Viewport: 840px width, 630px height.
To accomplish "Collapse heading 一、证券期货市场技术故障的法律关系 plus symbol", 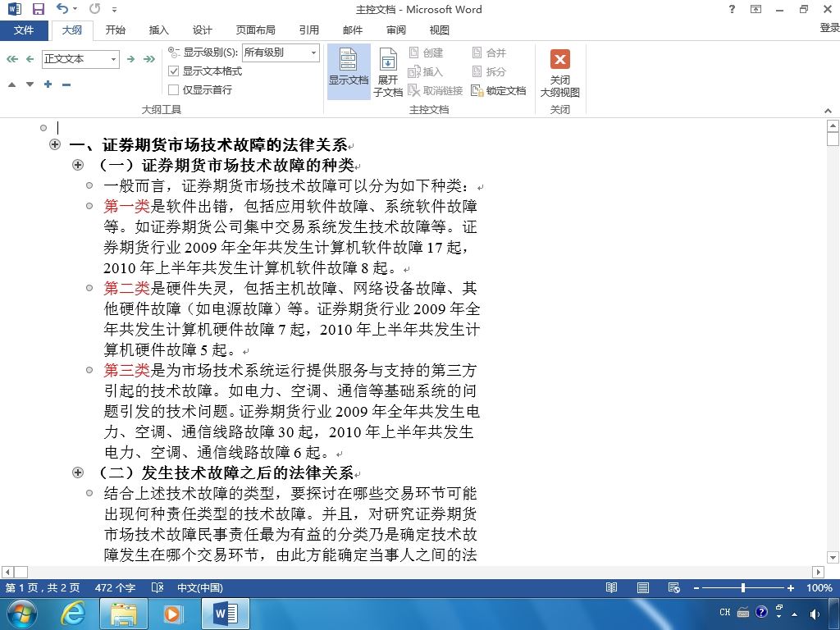I will [x=55, y=144].
